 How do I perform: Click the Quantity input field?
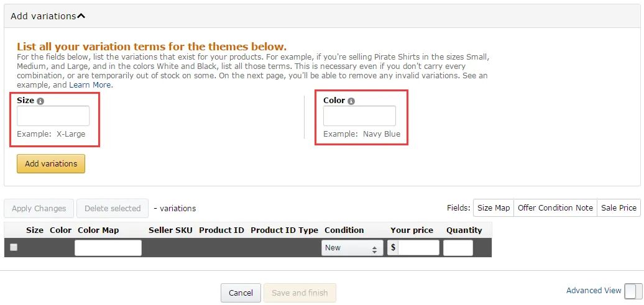458,248
